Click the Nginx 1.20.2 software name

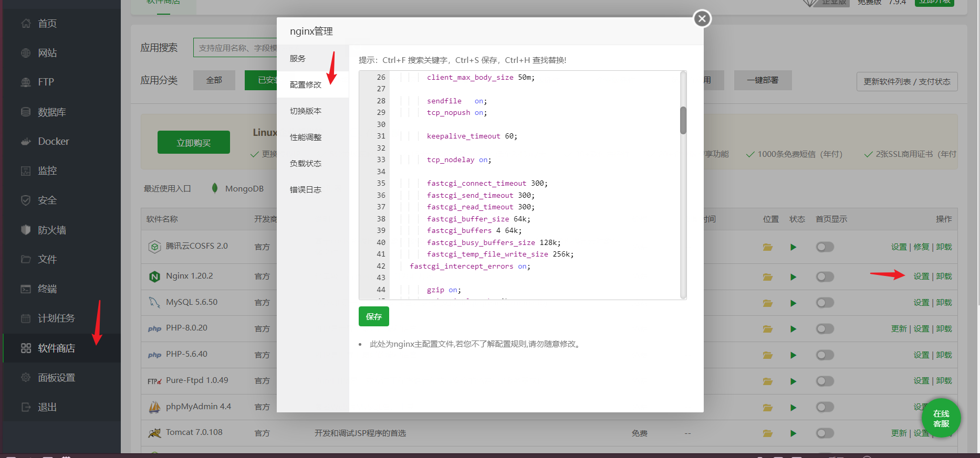[x=190, y=276]
